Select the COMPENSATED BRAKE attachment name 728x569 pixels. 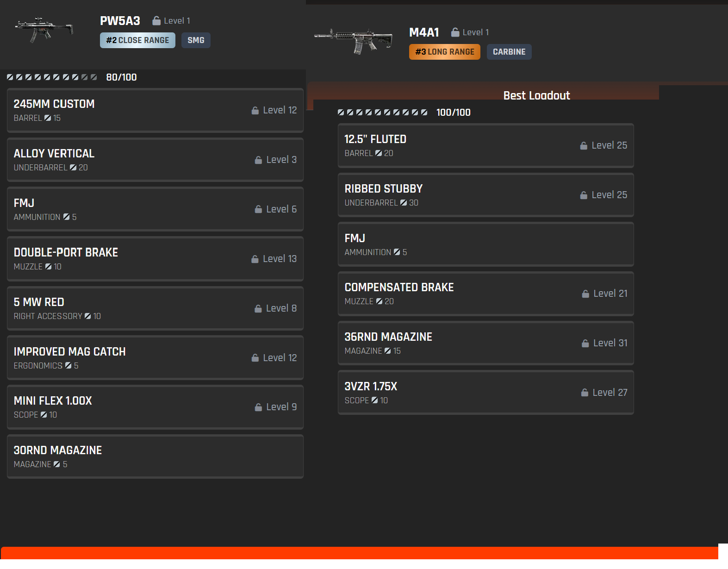tap(399, 288)
